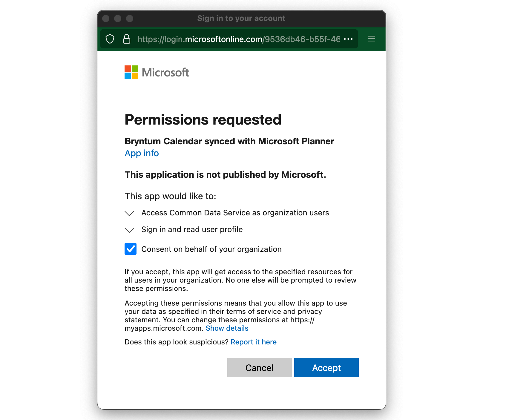Click 'This app would like to:' text

[x=170, y=196]
